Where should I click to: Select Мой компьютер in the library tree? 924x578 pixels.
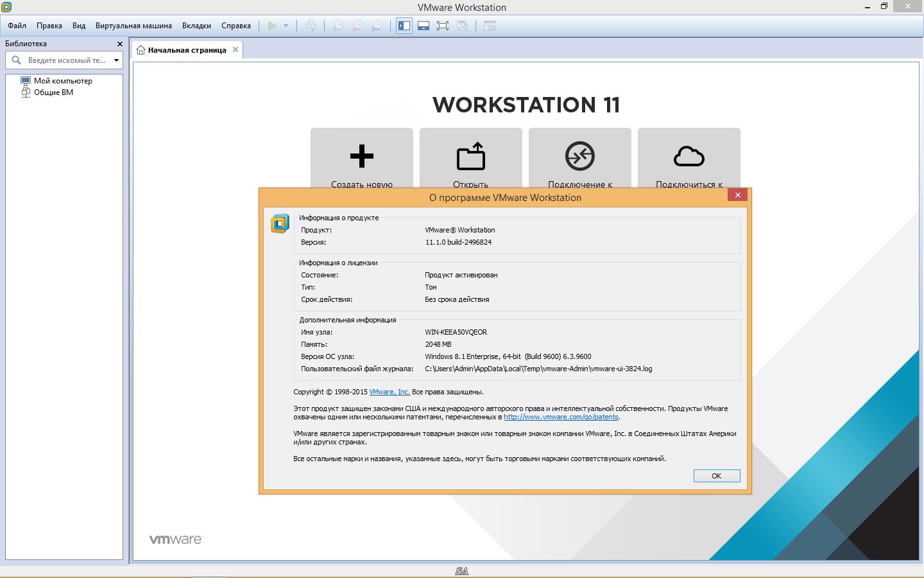(63, 81)
